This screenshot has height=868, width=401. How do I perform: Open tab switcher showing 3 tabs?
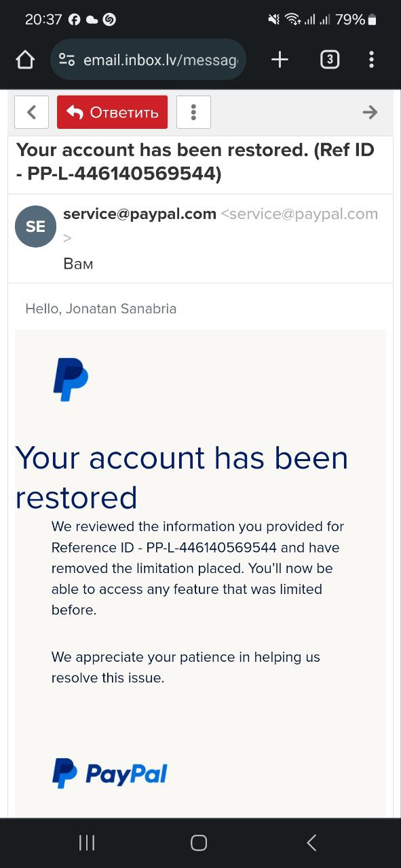[x=329, y=60]
